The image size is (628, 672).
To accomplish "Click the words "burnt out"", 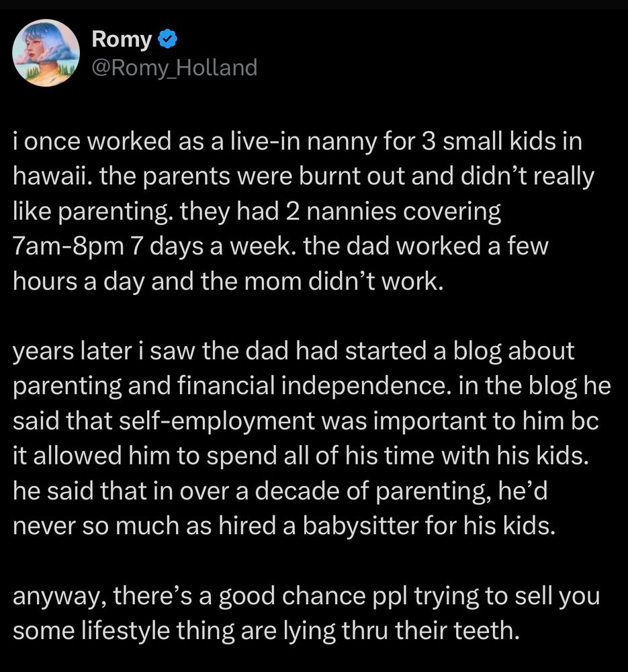I will pyautogui.click(x=351, y=177).
